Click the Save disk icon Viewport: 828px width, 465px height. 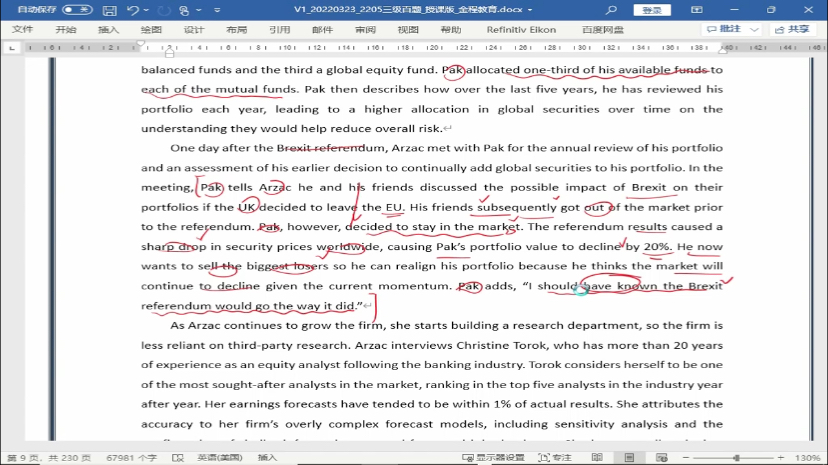tap(110, 10)
